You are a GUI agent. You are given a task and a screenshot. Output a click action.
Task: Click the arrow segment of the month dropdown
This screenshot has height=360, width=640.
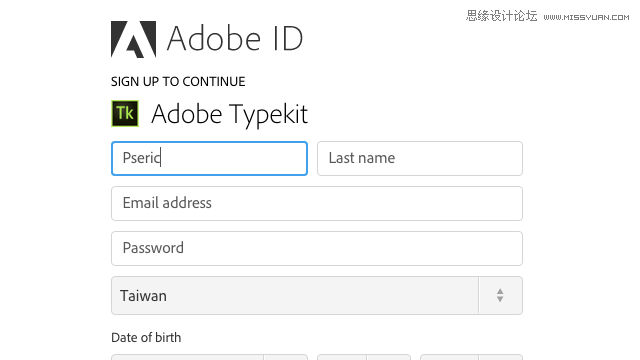[x=285, y=357]
